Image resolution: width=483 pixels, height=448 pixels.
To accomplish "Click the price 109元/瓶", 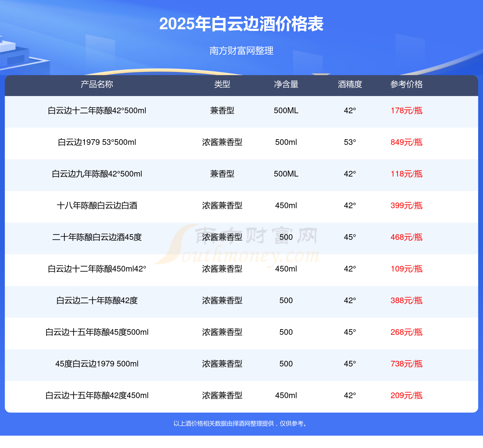I will point(407,269).
